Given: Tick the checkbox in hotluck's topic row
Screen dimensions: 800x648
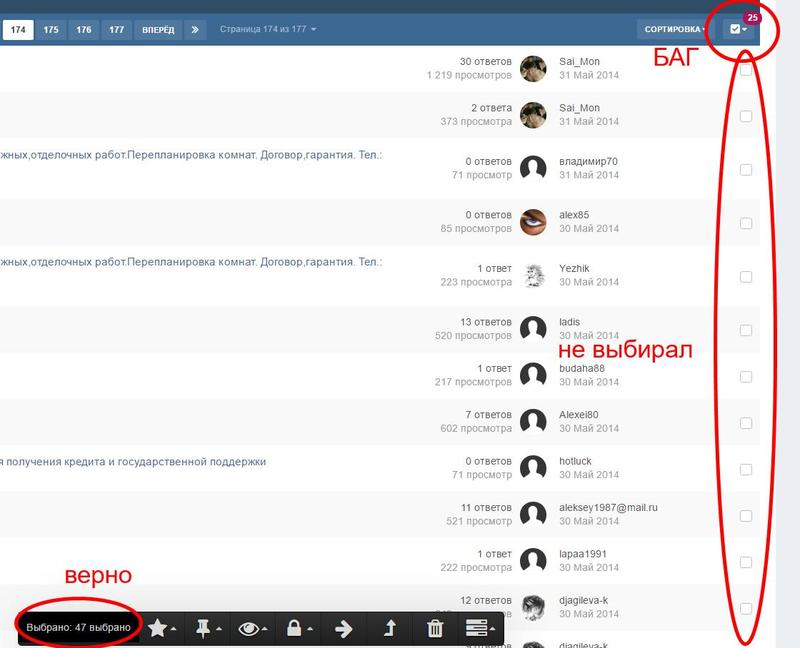Looking at the screenshot, I should click(x=746, y=469).
